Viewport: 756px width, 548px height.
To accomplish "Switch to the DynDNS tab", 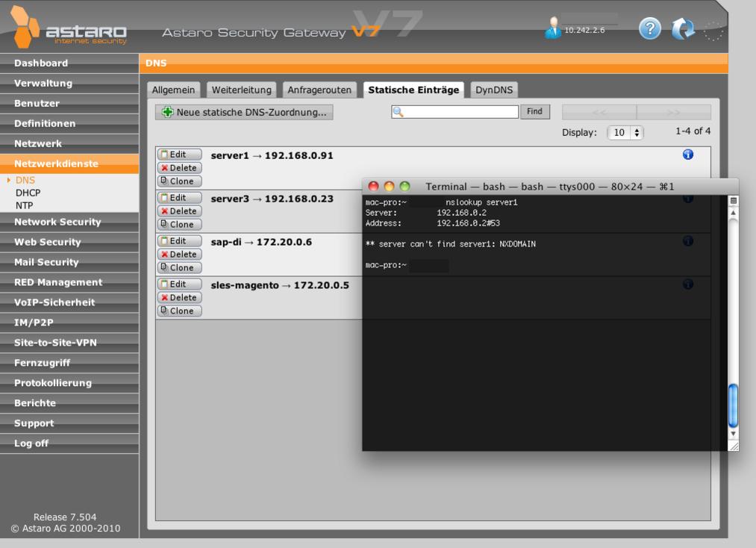I will point(494,90).
